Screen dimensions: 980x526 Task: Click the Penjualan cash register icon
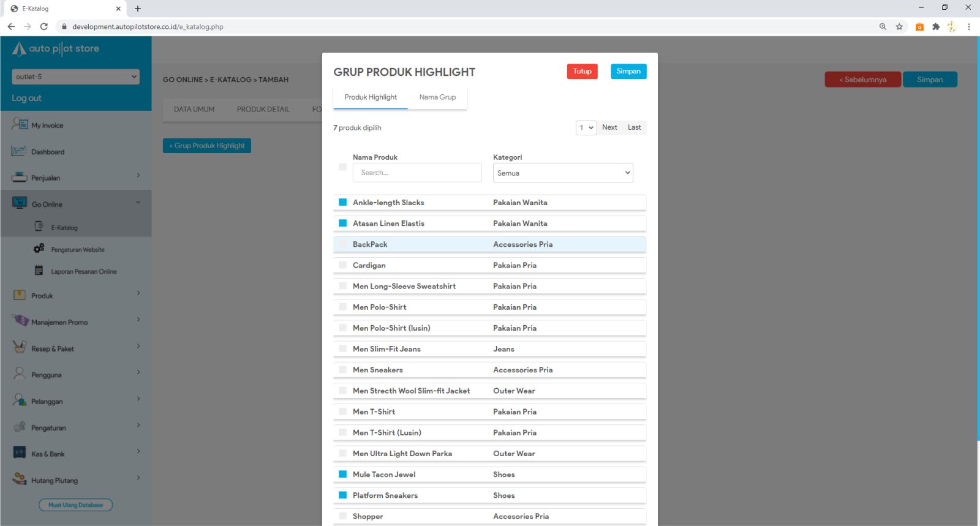(x=20, y=178)
